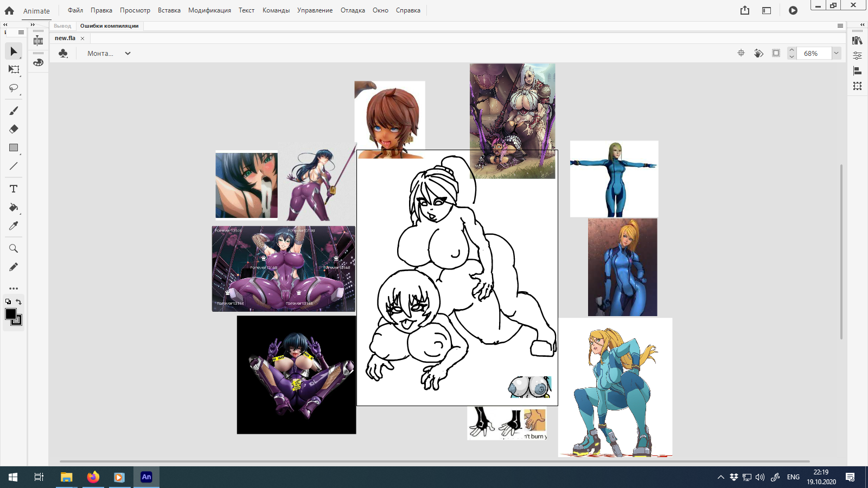The image size is (868, 488).
Task: Open the Transform panel icon
Action: [857, 86]
